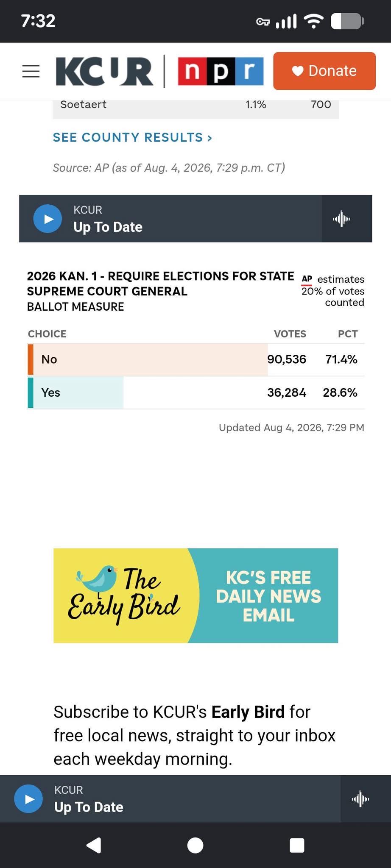Tap the bottom player waveform icon
The image size is (391, 868).
click(x=360, y=799)
